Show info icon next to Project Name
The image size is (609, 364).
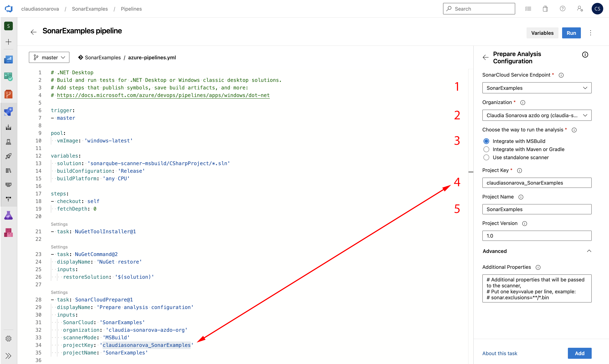pyautogui.click(x=521, y=197)
